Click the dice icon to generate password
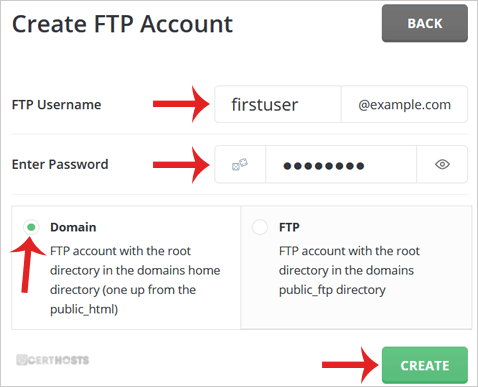This screenshot has width=478, height=387. pos(240,164)
